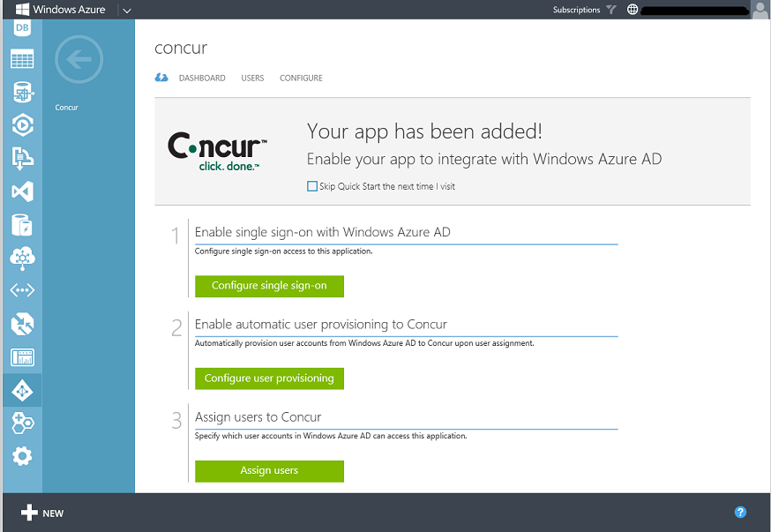Screen dimensions: 771x532
Task: Switch to the Users tab
Action: [x=253, y=78]
